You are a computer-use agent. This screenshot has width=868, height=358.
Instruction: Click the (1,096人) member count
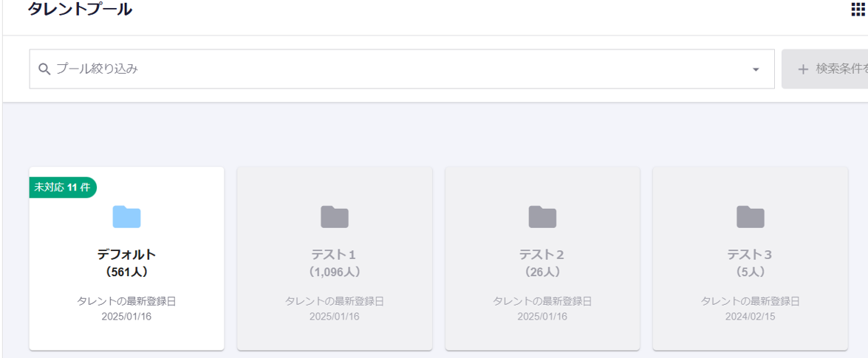pos(335,272)
